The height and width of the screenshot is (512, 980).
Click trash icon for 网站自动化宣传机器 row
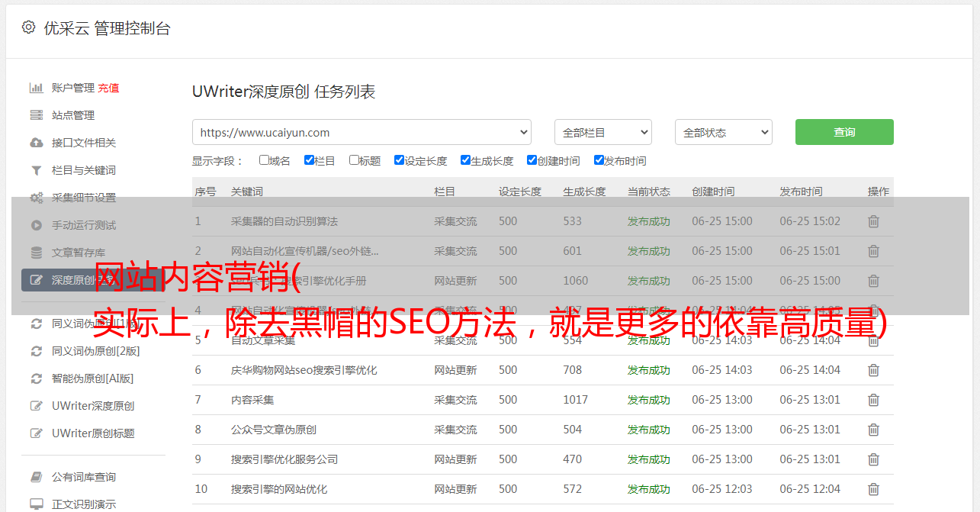873,251
